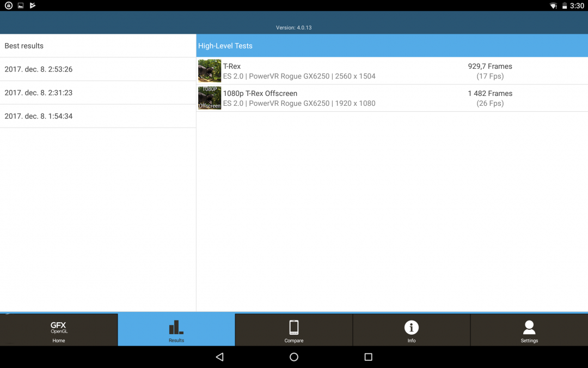Switch to the Results tab
This screenshot has height=368, width=588.
tap(176, 330)
